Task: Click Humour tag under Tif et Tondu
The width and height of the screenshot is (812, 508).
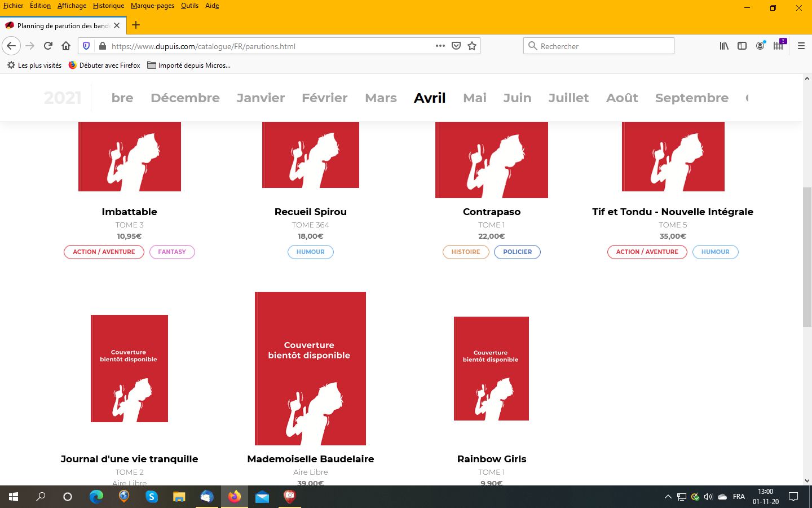Action: coord(715,252)
